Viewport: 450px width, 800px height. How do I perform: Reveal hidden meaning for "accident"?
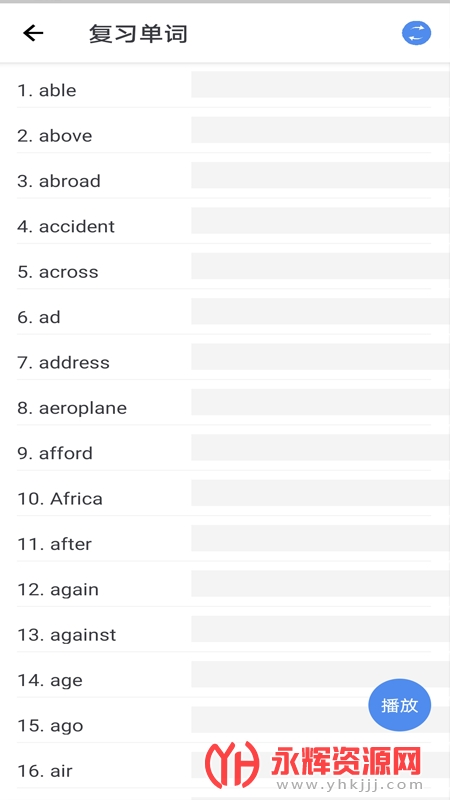coord(320,220)
